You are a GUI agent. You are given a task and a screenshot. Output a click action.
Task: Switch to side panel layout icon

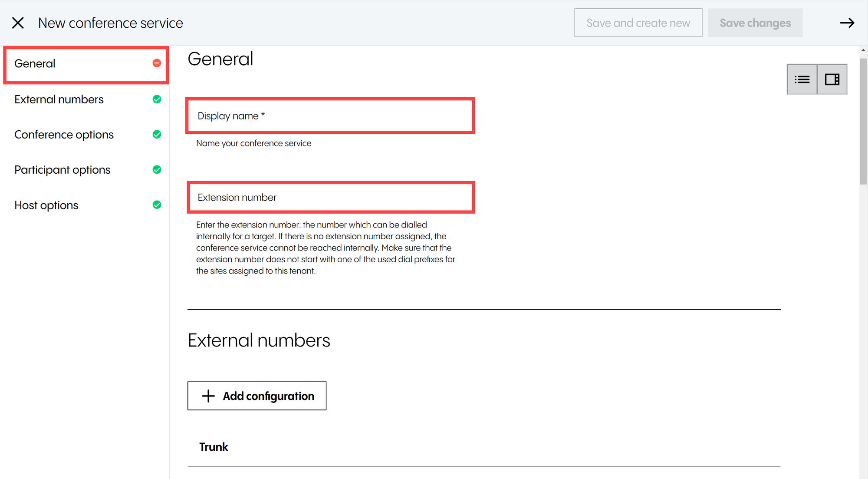[x=832, y=79]
